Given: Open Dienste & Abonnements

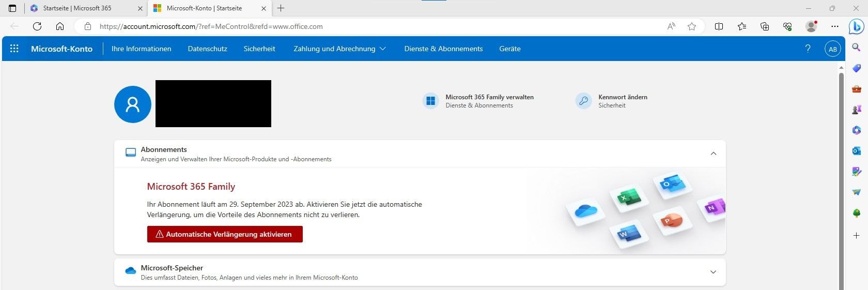Looking at the screenshot, I should coord(443,49).
